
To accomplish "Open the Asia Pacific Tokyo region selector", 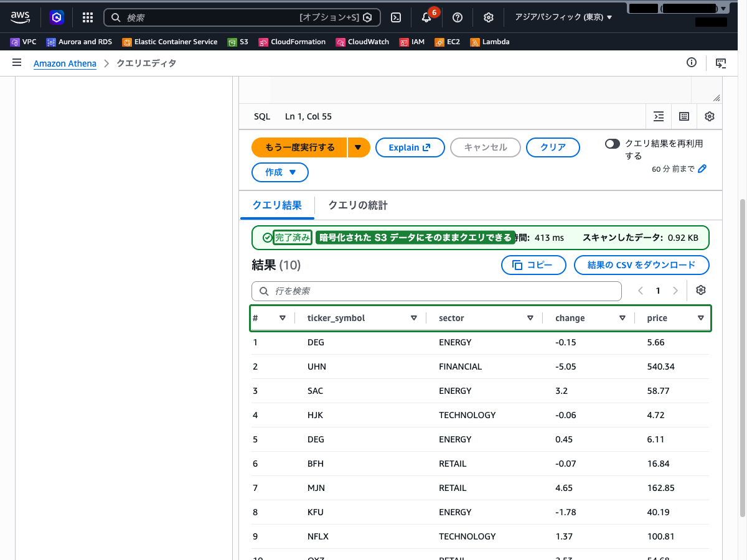I will pyautogui.click(x=563, y=17).
